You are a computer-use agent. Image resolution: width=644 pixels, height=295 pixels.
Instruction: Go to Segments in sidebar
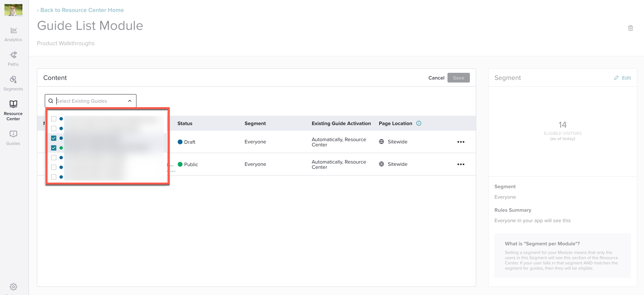coord(13,84)
